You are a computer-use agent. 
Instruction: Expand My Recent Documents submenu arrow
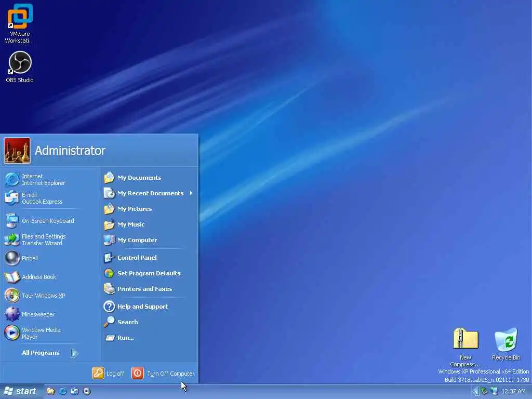coord(191,193)
